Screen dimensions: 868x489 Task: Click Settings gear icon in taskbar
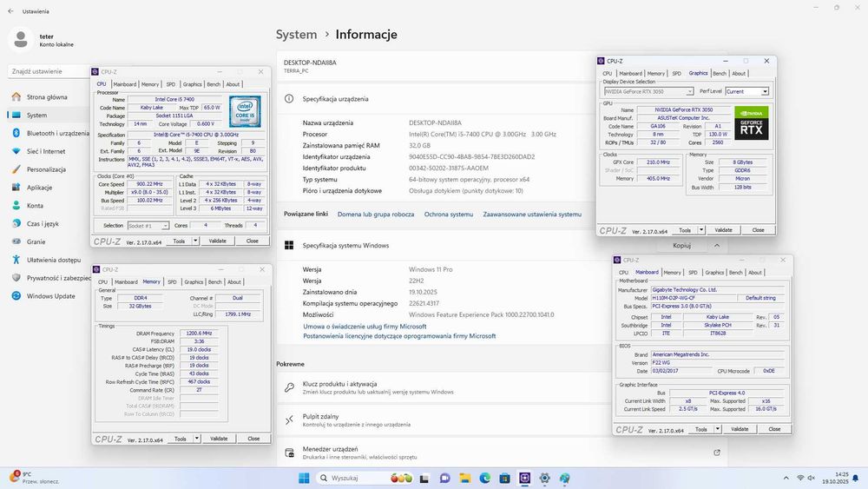tap(545, 478)
